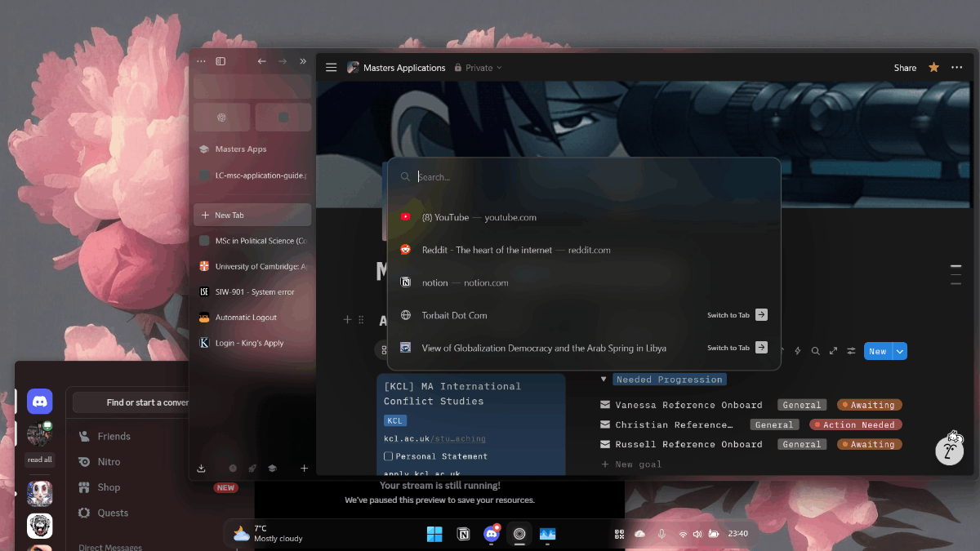Open the Discord Shop
Viewport: 980px width, 551px height.
pos(107,487)
